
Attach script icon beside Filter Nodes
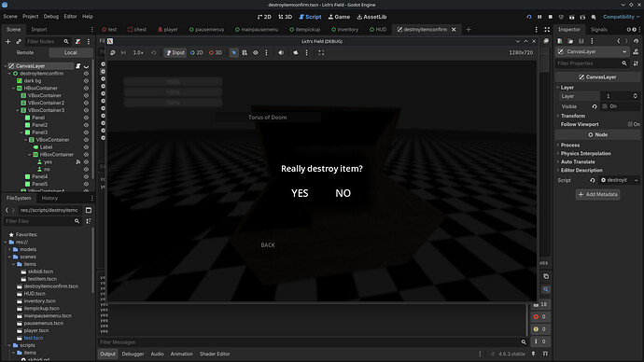77,41
